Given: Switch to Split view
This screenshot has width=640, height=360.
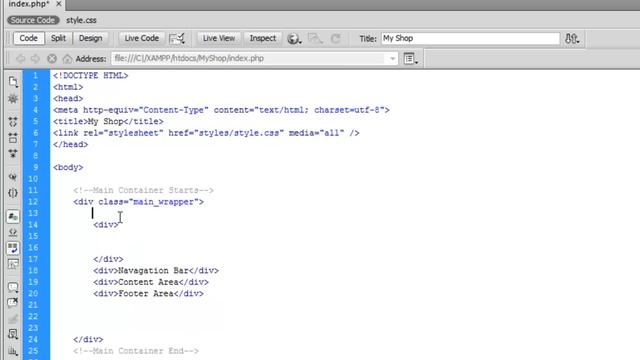Looking at the screenshot, I should [x=58, y=38].
